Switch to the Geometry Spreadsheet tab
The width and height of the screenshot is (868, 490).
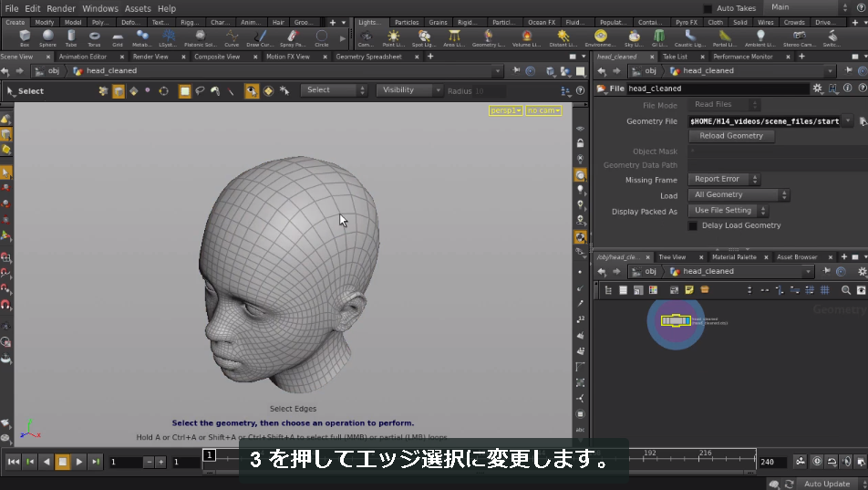tap(368, 57)
